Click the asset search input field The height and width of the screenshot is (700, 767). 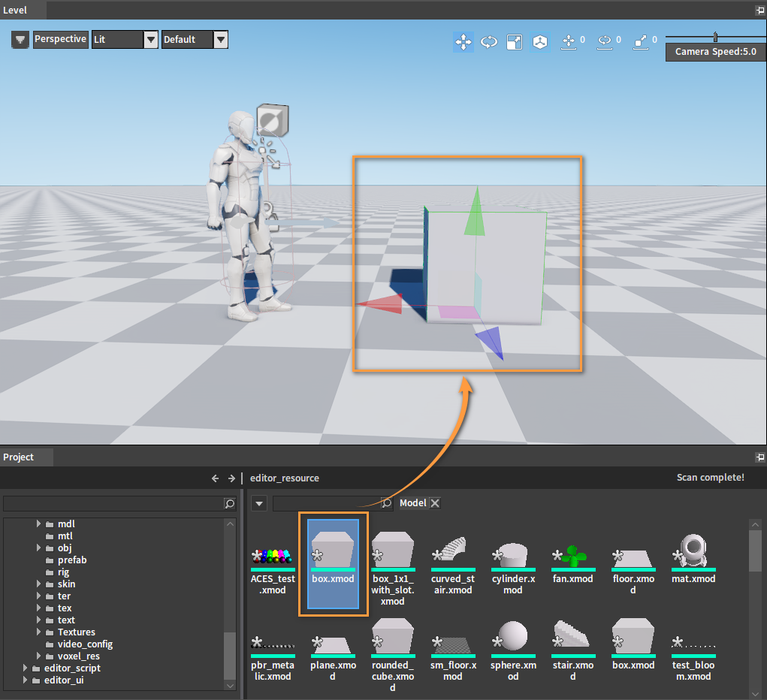[327, 503]
